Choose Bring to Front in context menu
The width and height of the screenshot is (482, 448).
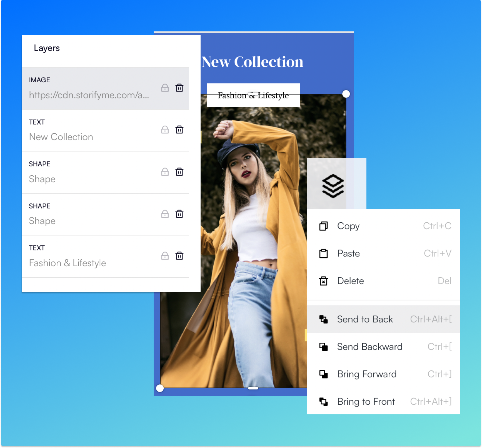383,402
